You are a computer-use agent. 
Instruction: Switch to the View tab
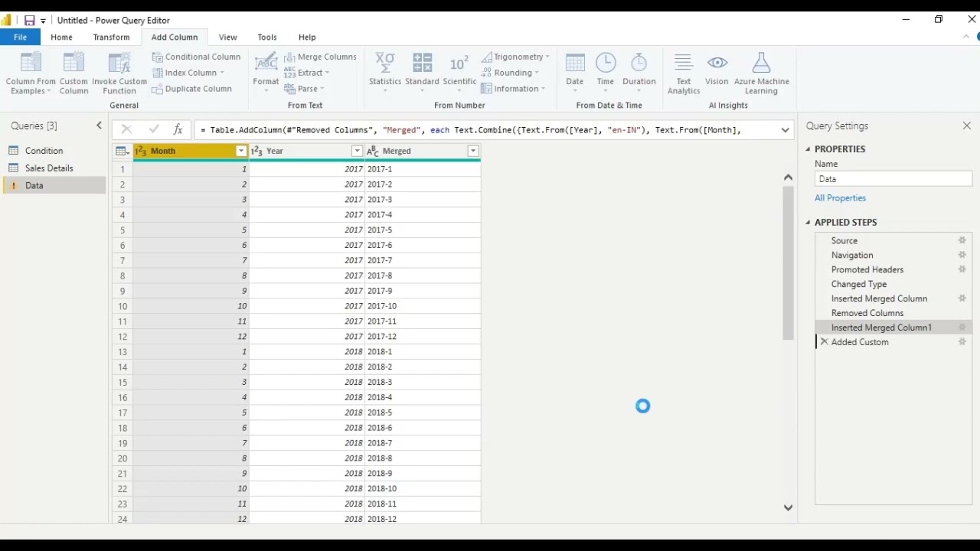(x=227, y=37)
